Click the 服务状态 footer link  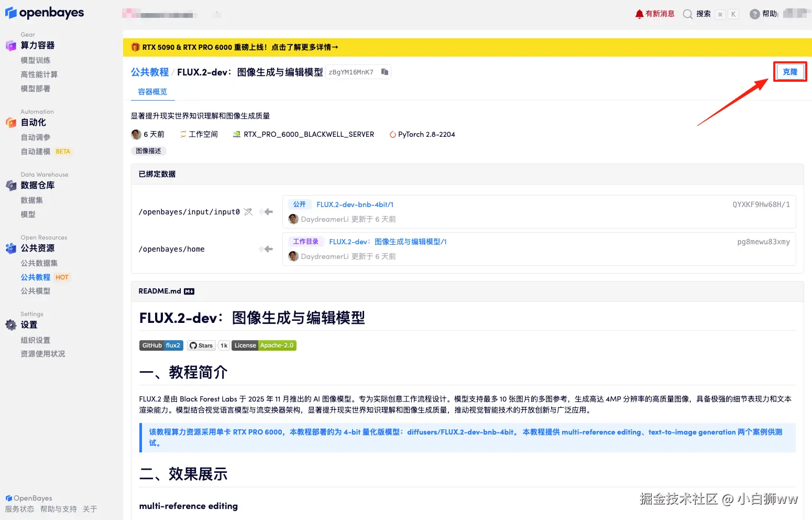pyautogui.click(x=19, y=509)
